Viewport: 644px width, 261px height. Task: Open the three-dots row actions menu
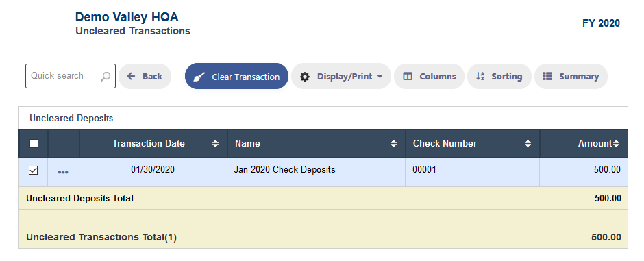[63, 172]
